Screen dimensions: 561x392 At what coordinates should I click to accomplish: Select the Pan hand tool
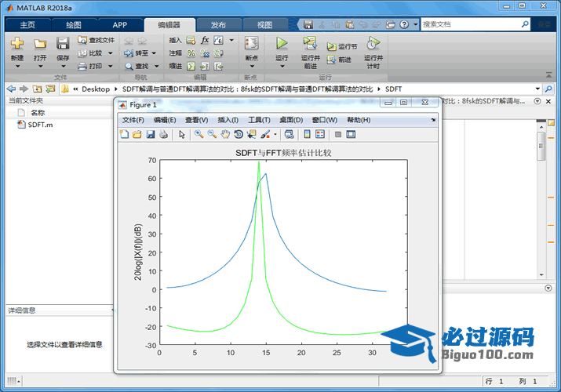click(x=224, y=134)
